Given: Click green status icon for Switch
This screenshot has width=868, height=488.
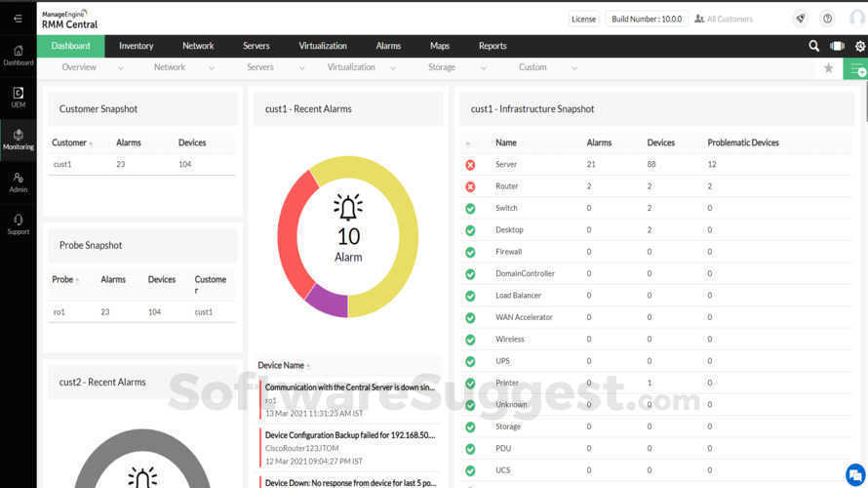Looking at the screenshot, I should coord(470,209).
